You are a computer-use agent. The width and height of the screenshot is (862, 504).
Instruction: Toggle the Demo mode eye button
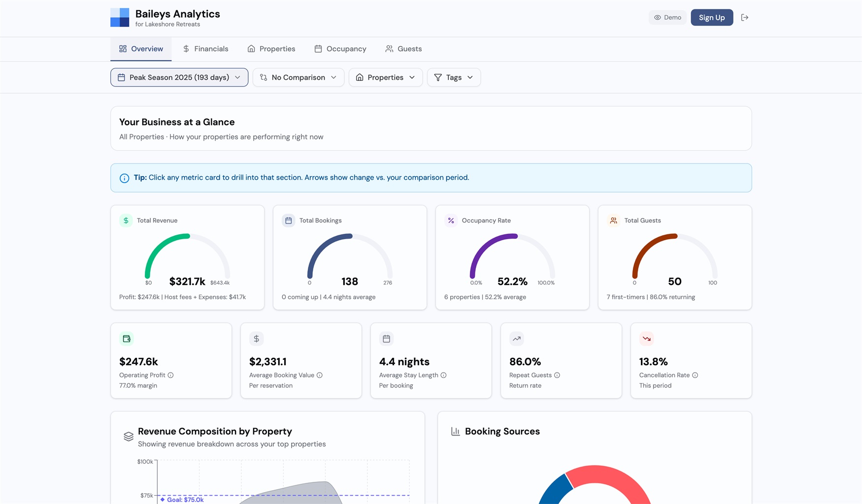pos(667,18)
